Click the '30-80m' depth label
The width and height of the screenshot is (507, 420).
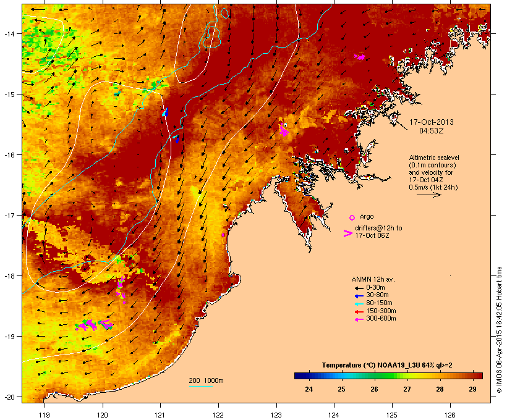click(x=377, y=295)
